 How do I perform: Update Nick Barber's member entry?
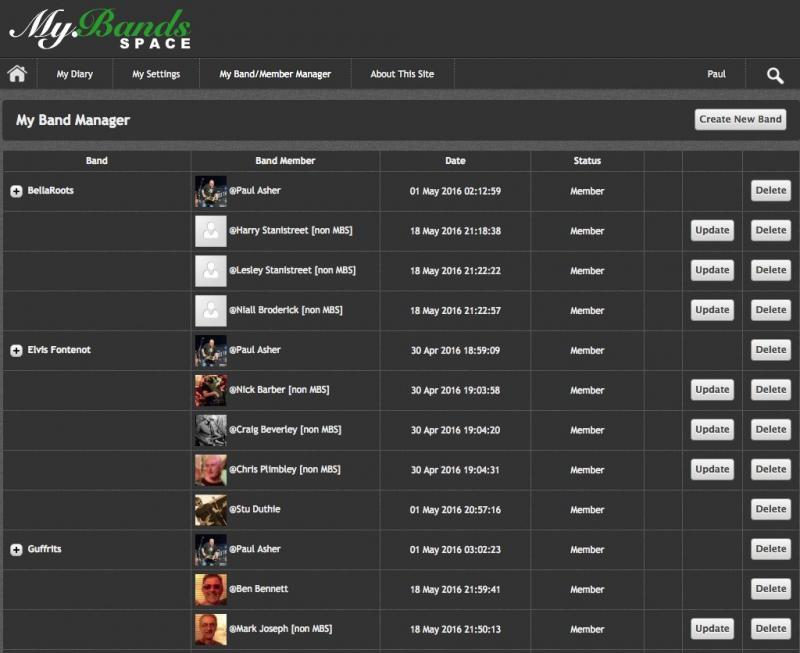point(712,389)
